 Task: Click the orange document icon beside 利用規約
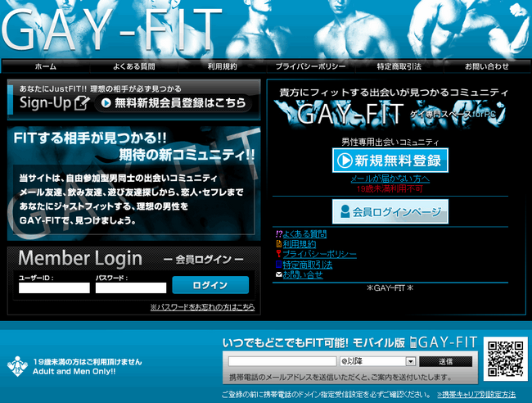pyautogui.click(x=279, y=244)
